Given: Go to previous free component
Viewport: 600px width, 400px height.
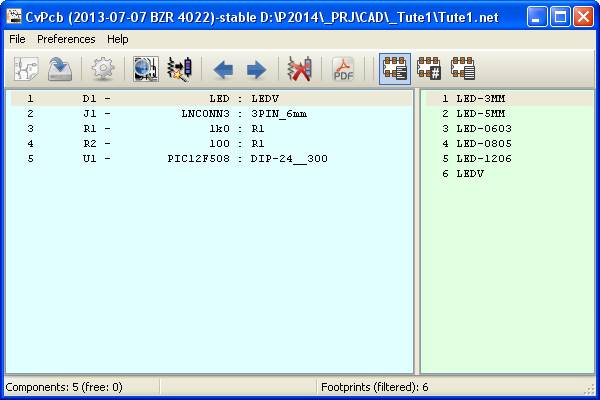Looking at the screenshot, I should 223,70.
